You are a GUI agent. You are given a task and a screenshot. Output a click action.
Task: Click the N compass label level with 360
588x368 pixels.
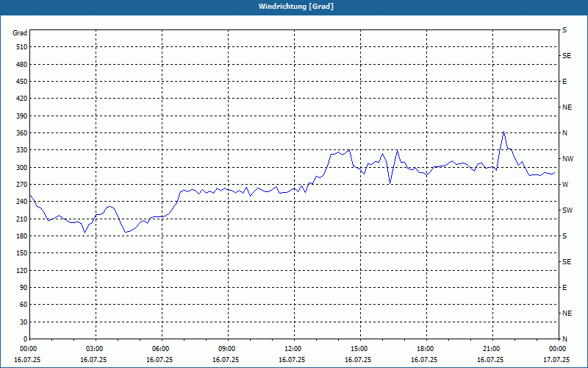coord(565,133)
